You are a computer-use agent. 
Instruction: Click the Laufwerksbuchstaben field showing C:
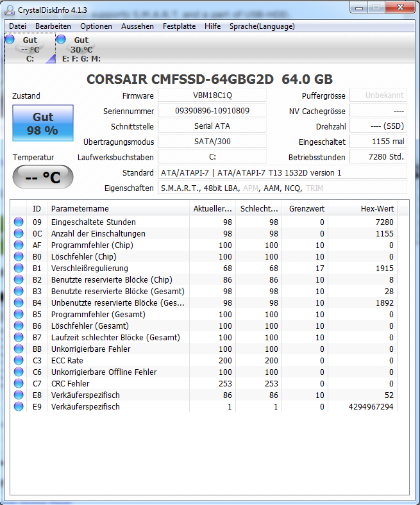212,157
